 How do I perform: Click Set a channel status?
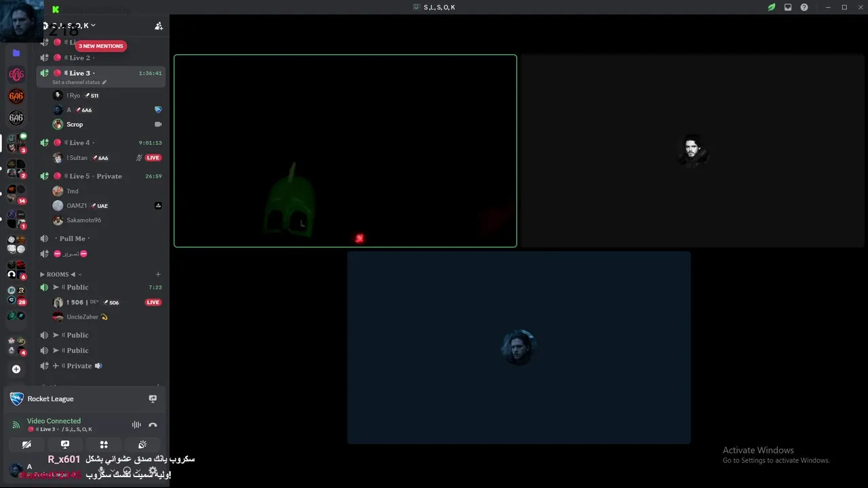[79, 83]
